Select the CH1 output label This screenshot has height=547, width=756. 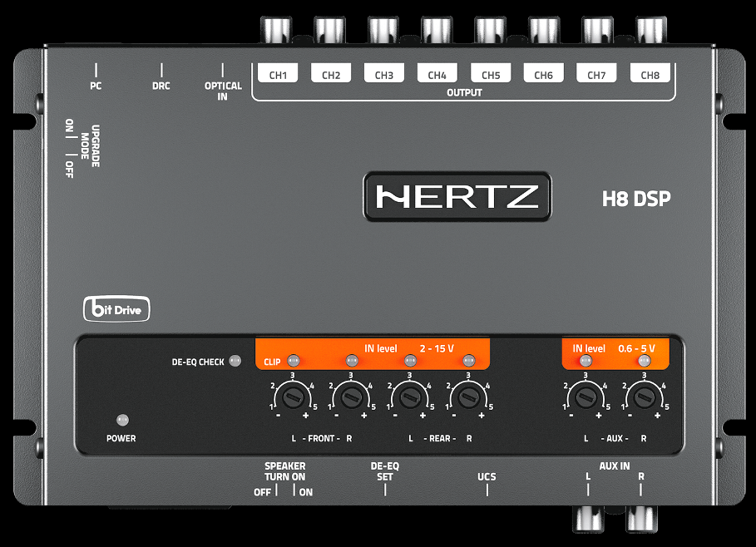(278, 75)
